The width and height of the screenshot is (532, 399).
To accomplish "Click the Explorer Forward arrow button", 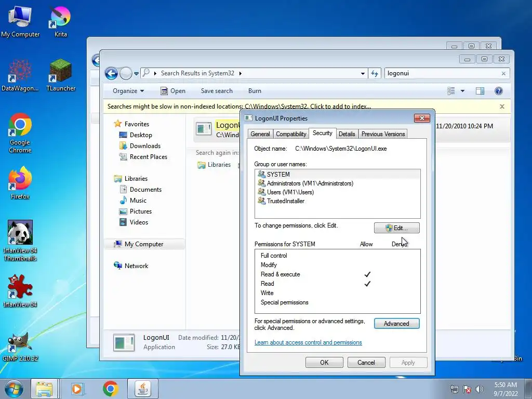I will click(x=126, y=73).
